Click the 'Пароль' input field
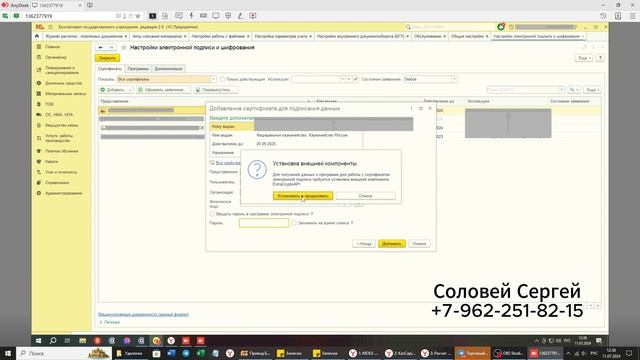The image size is (640, 360). [x=264, y=223]
